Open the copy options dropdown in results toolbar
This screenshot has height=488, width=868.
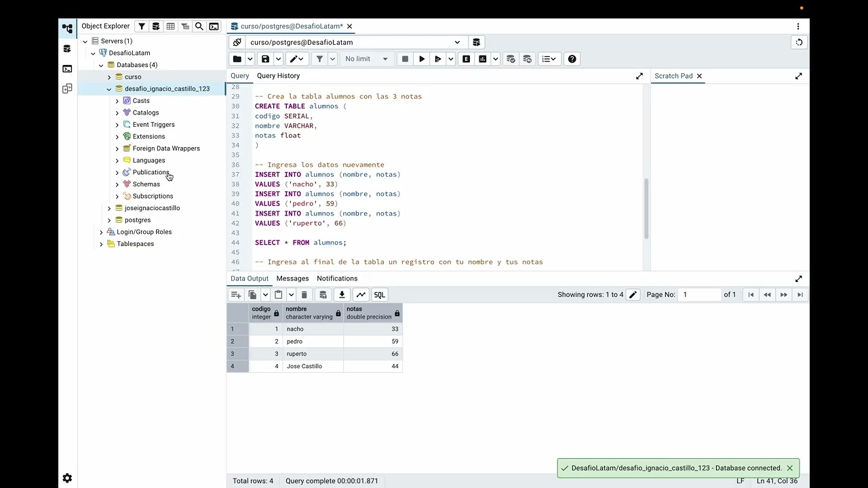(265, 295)
